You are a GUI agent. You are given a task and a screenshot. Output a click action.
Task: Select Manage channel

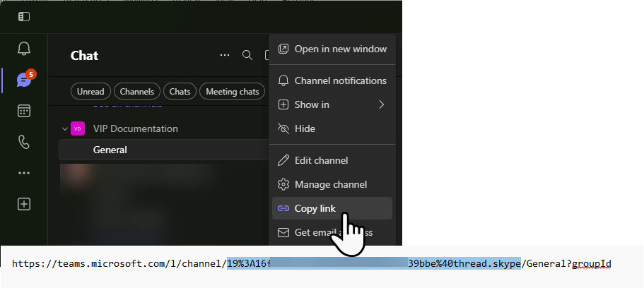[x=332, y=185]
